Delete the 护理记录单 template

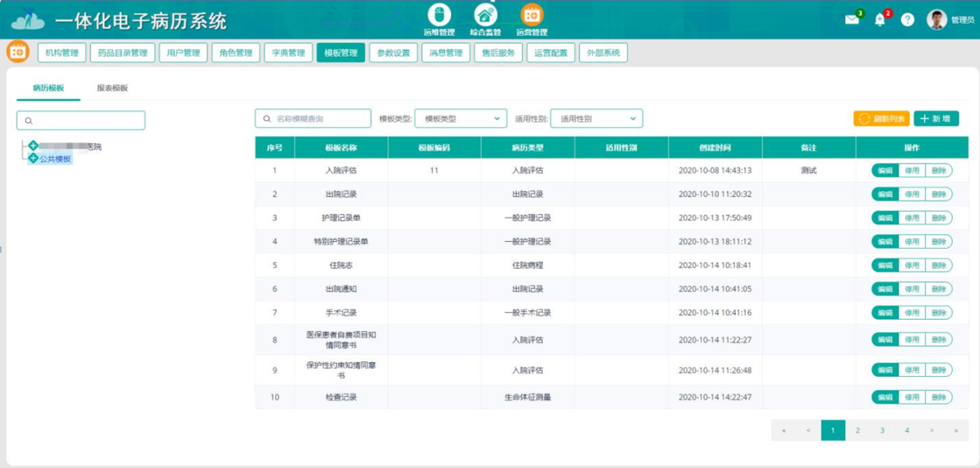pos(938,218)
